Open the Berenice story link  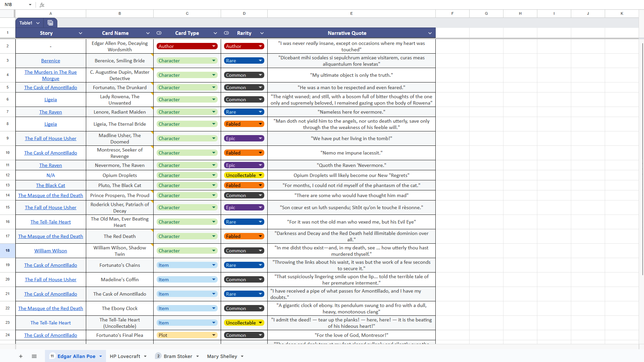[51, 61]
